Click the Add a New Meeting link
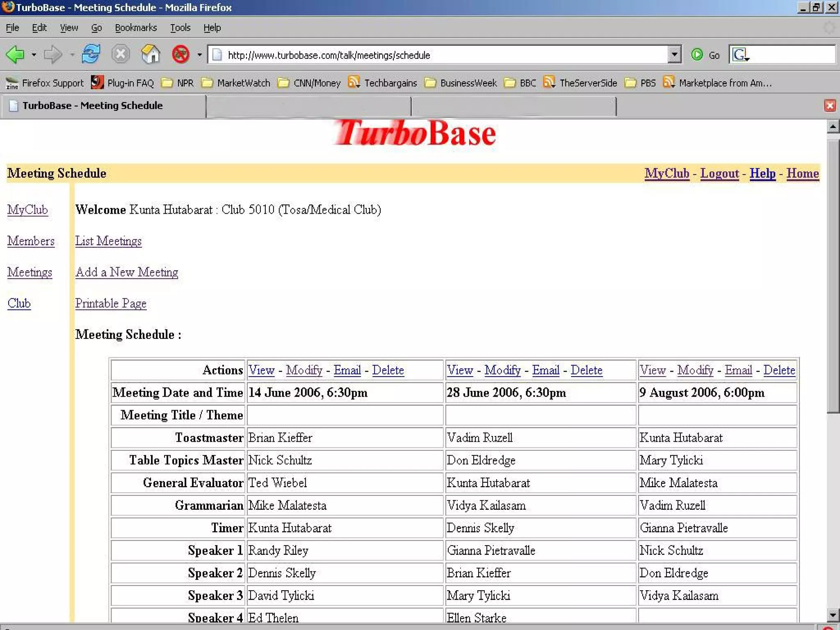840x630 pixels. tap(127, 272)
